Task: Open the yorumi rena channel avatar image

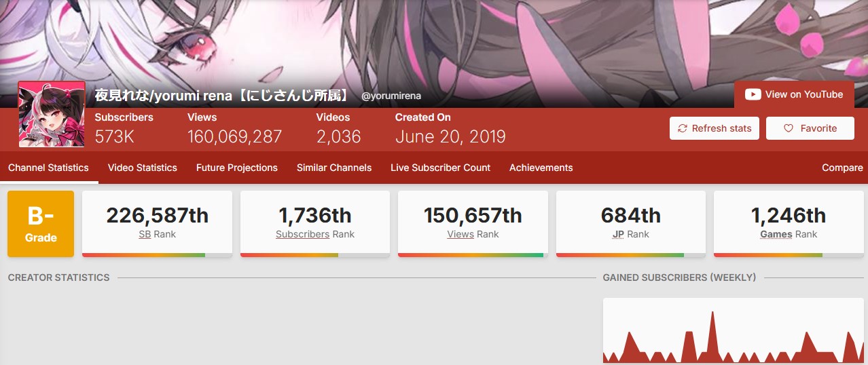Action: [52, 114]
